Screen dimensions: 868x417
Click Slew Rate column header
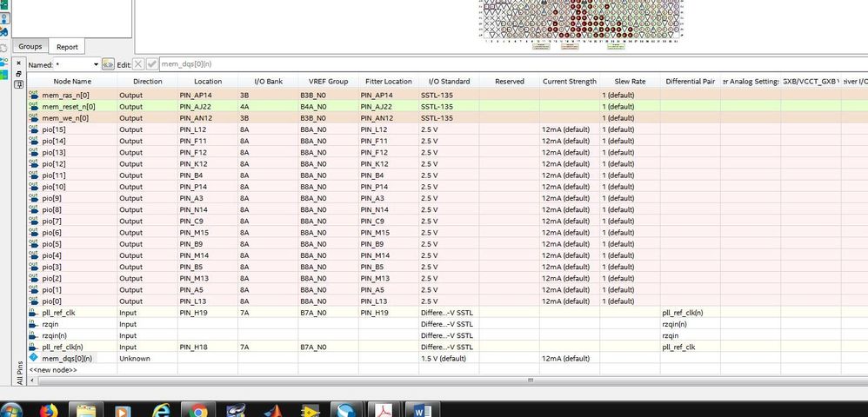[630, 82]
